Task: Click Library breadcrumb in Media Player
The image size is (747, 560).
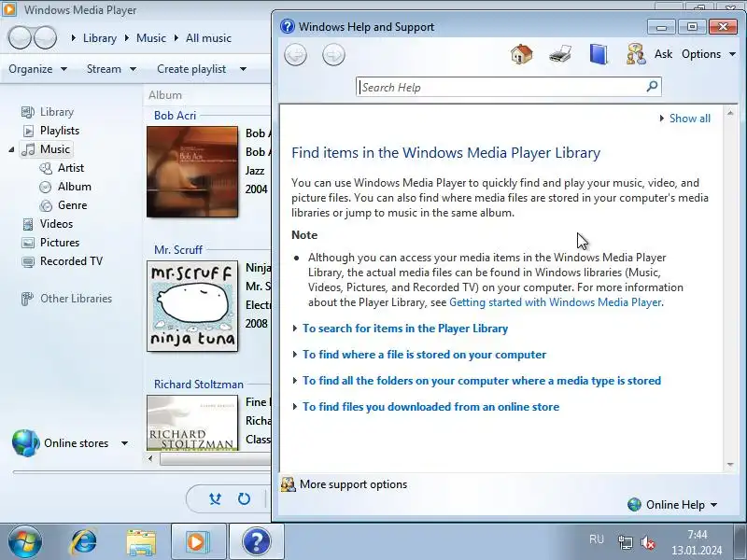Action: click(x=100, y=38)
